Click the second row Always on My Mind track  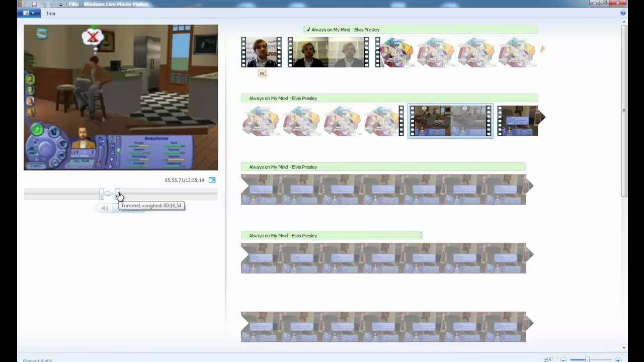point(389,98)
